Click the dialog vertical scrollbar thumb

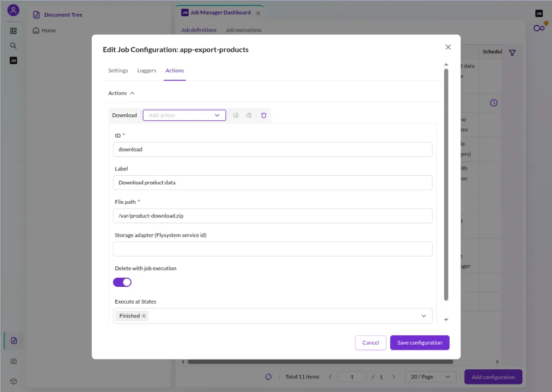click(x=446, y=184)
